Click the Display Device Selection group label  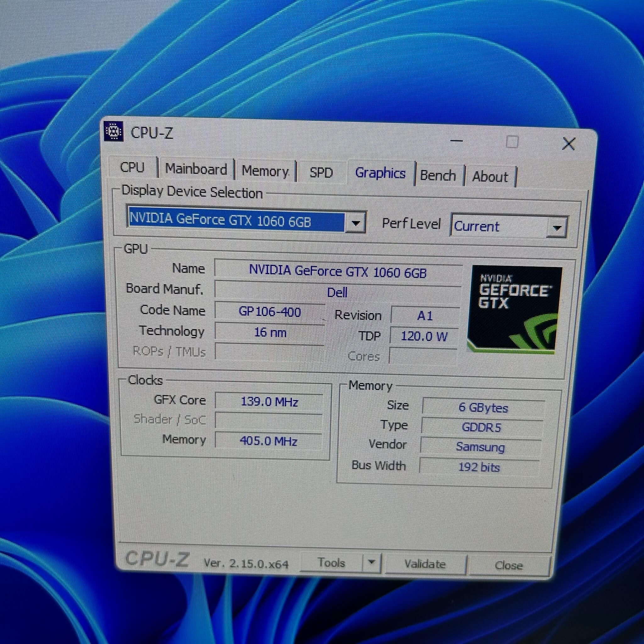(x=192, y=192)
